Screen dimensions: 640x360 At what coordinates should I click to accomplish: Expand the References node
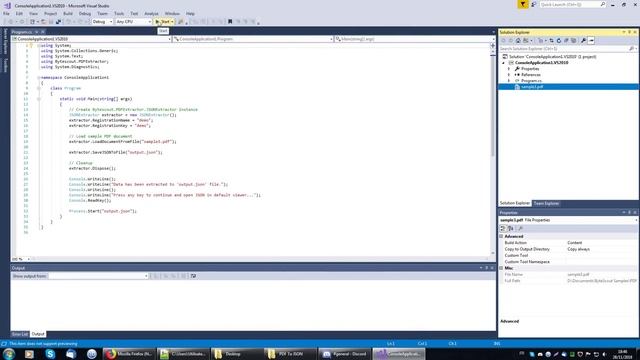click(509, 75)
